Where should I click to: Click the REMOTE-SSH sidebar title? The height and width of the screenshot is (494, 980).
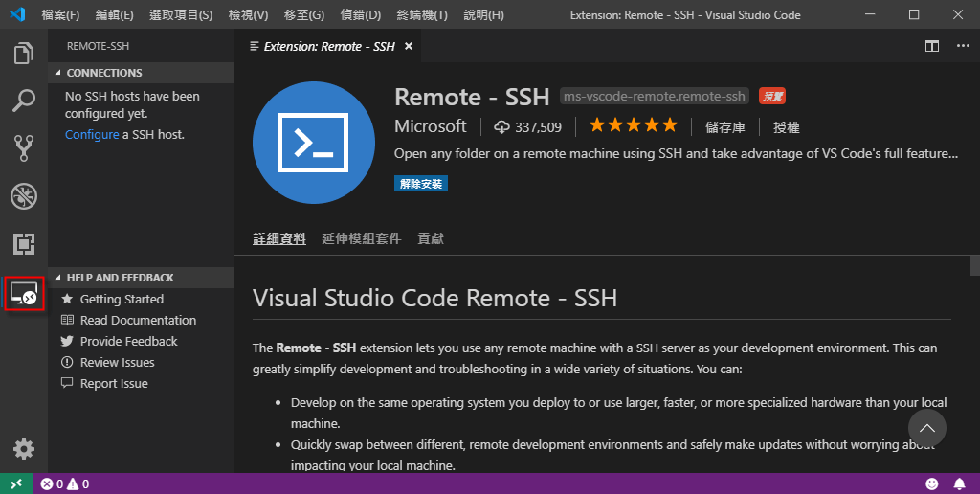99,46
